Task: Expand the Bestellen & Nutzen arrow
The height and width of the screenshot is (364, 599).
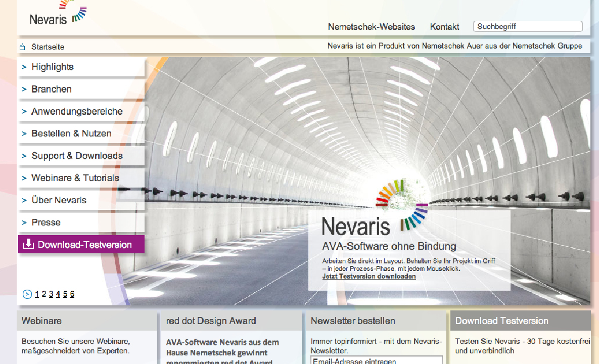Action: click(24, 133)
